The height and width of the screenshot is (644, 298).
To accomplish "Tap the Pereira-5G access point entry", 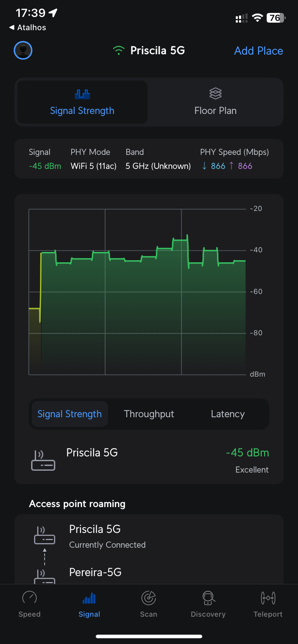I will (x=95, y=572).
